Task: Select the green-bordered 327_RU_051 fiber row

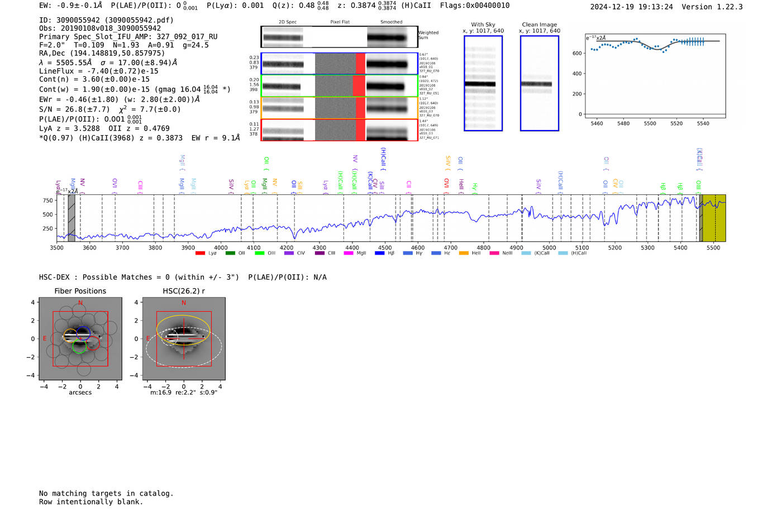Action: click(339, 86)
